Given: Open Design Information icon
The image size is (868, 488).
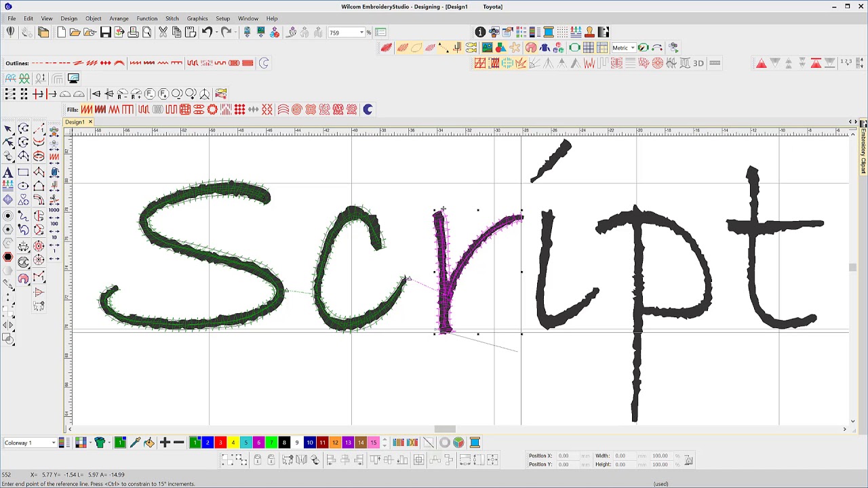Looking at the screenshot, I should [480, 33].
